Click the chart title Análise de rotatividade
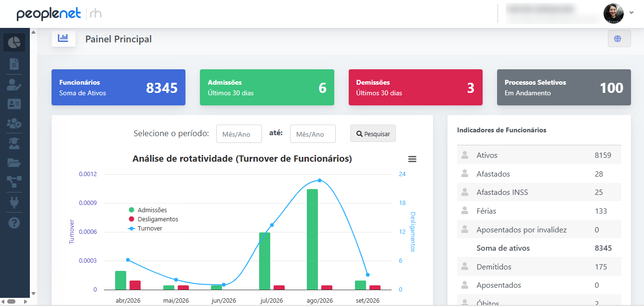644x307 pixels. pos(242,158)
